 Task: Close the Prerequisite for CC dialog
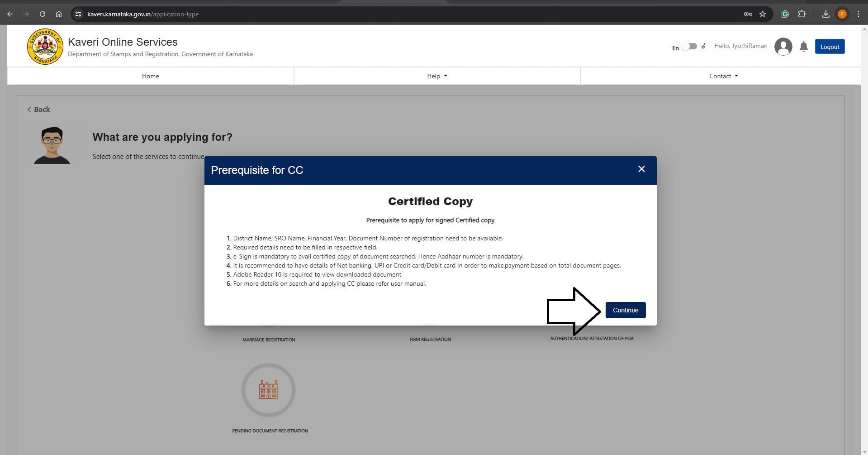[x=641, y=169]
